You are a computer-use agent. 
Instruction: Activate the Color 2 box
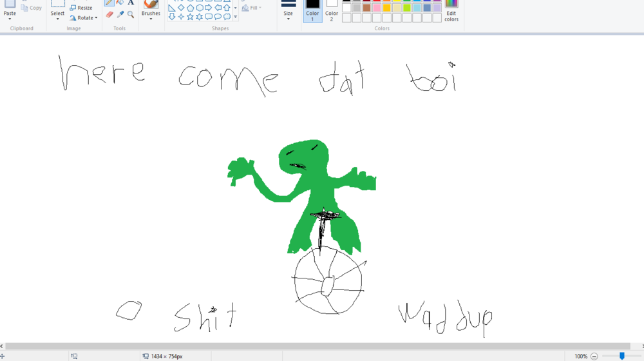tap(332, 11)
